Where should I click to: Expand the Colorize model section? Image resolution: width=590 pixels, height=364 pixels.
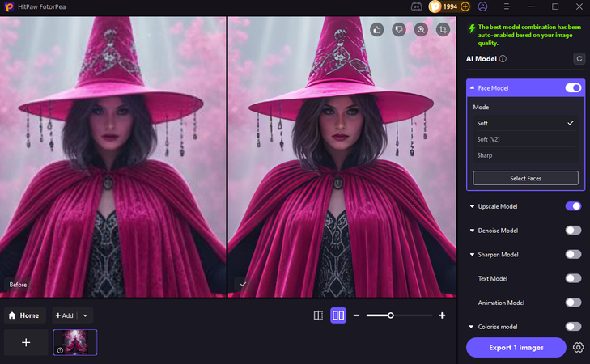click(472, 327)
